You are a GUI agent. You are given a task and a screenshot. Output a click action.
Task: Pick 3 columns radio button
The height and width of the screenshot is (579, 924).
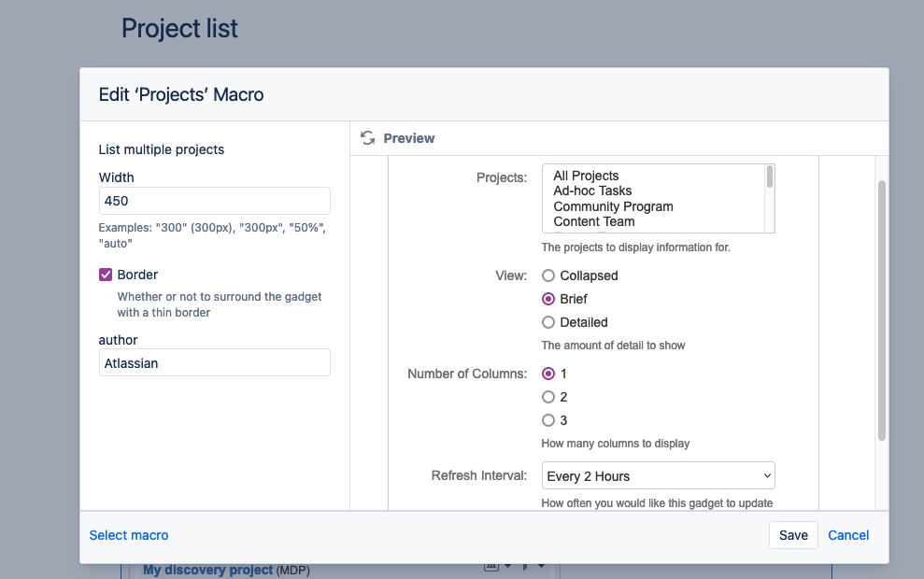[548, 420]
